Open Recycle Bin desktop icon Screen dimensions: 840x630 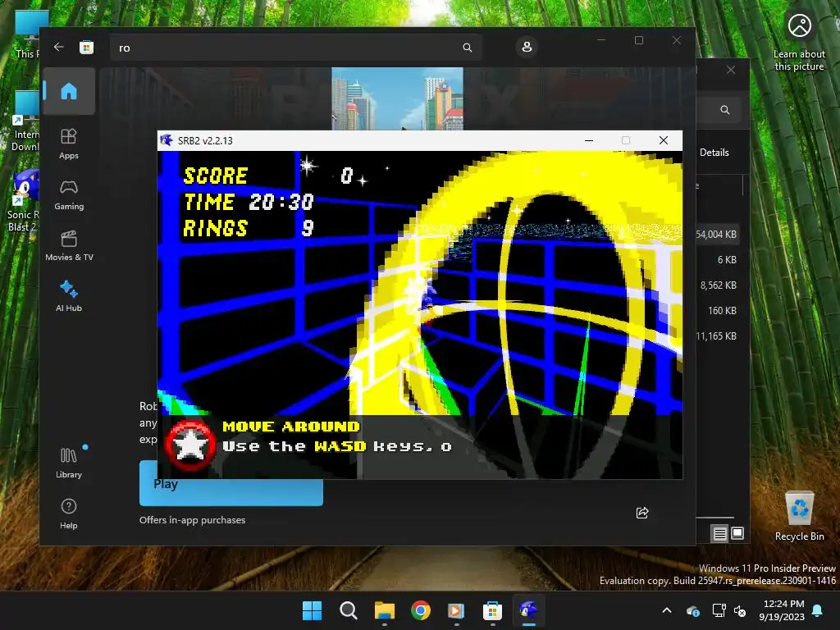pos(799,516)
